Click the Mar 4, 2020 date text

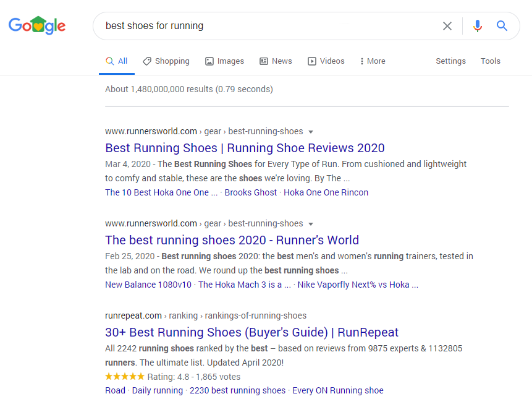(127, 164)
